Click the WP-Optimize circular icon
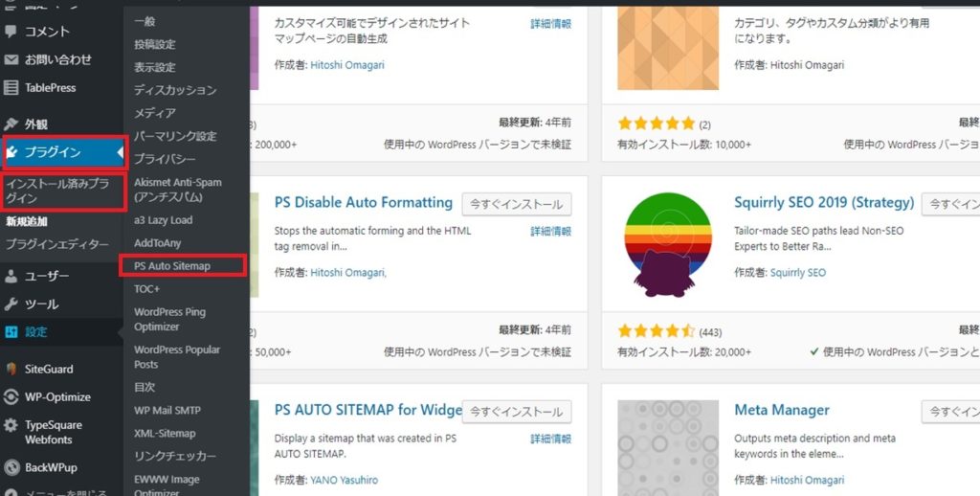This screenshot has width=980, height=496. click(11, 396)
